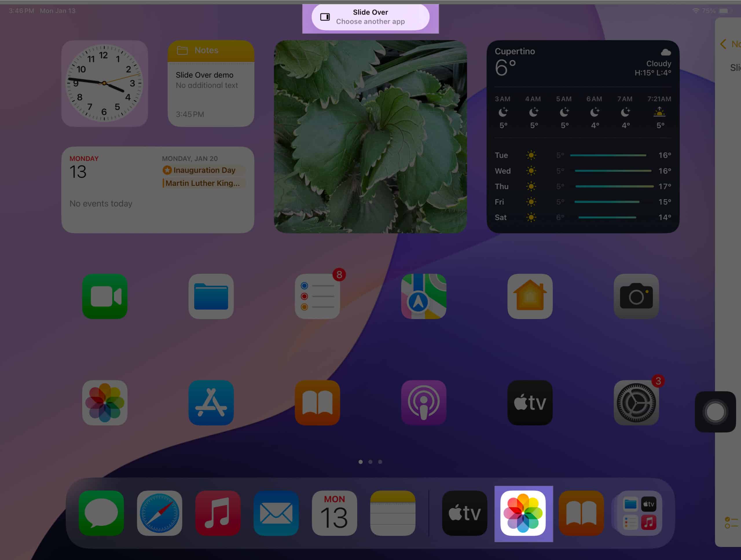Viewport: 741px width, 560px height.
Task: Tap the 7:21AM sunrise forecast
Action: (x=659, y=112)
